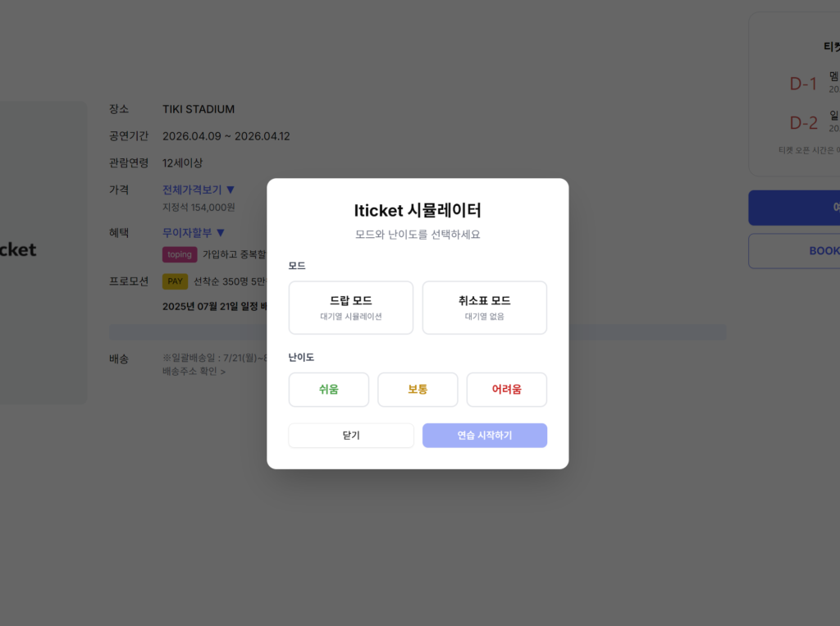Viewport: 840px width, 626px height.
Task: Close the simulator dialog with 닫기
Action: 350,436
